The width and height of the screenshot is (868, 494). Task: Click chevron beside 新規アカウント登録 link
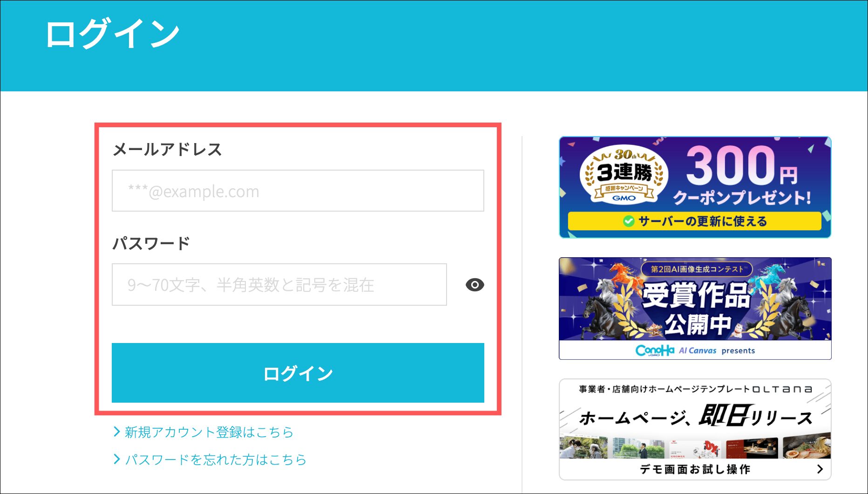click(x=117, y=432)
